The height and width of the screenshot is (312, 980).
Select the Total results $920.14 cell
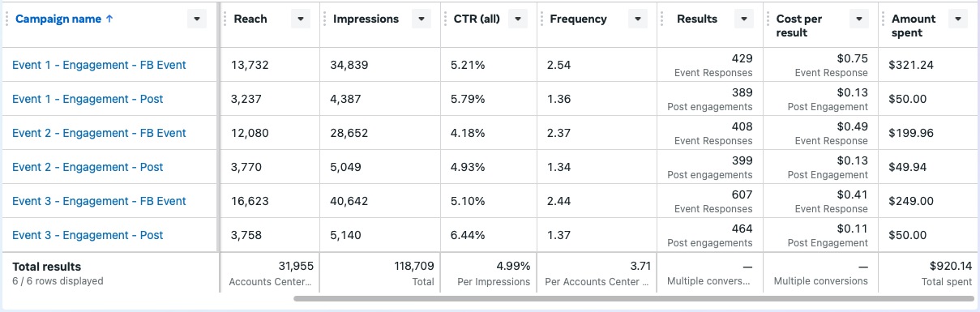[x=927, y=273]
